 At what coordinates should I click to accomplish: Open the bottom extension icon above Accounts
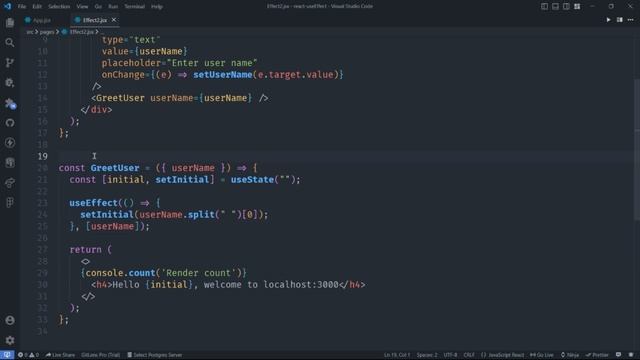pos(10,202)
